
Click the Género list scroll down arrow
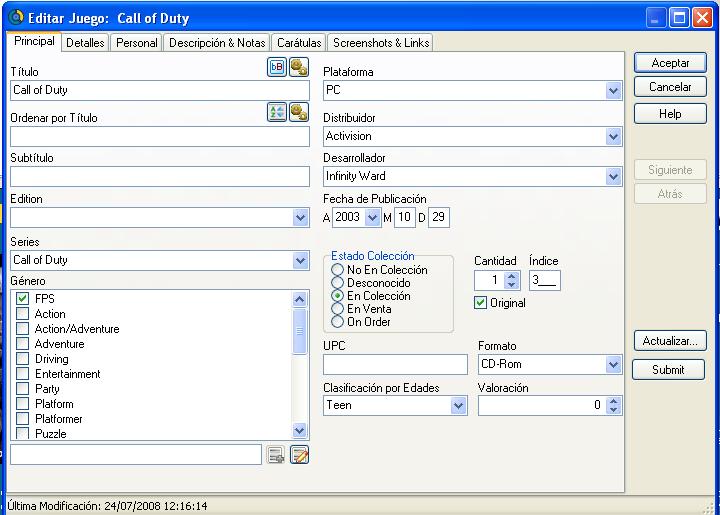coord(299,431)
